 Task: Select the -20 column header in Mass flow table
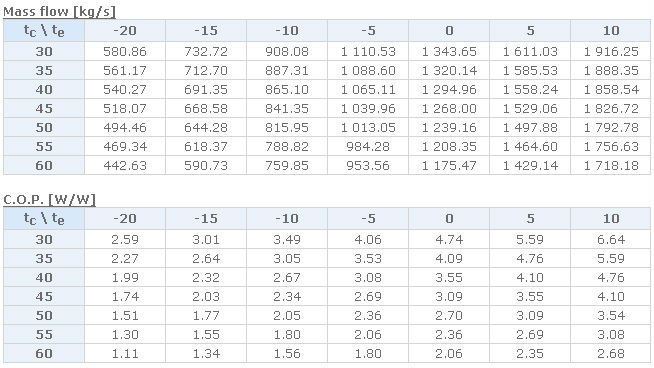click(125, 30)
